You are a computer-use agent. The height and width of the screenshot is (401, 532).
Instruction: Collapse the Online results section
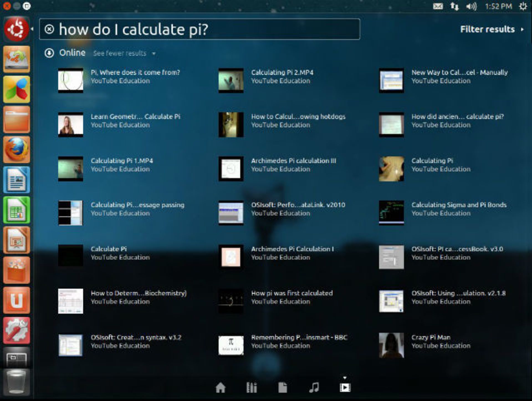point(49,52)
